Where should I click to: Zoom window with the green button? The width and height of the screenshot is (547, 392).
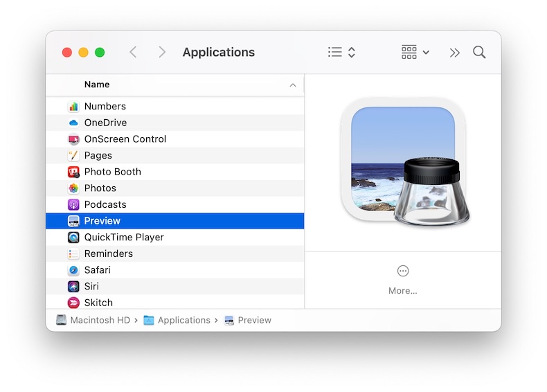[x=100, y=53]
